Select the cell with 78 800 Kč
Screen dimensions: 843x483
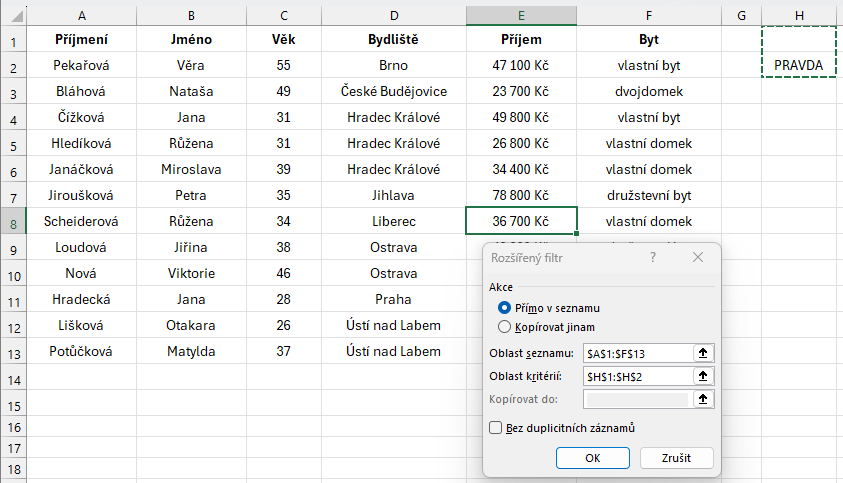click(x=521, y=195)
